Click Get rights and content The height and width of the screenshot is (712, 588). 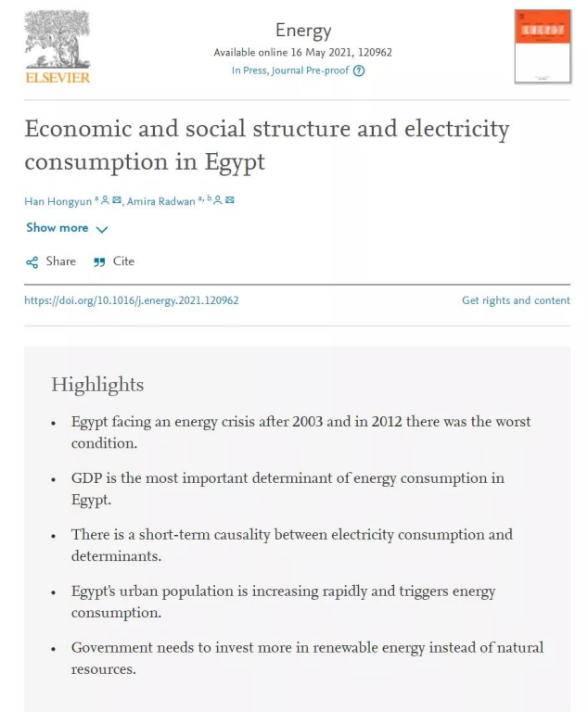516,300
